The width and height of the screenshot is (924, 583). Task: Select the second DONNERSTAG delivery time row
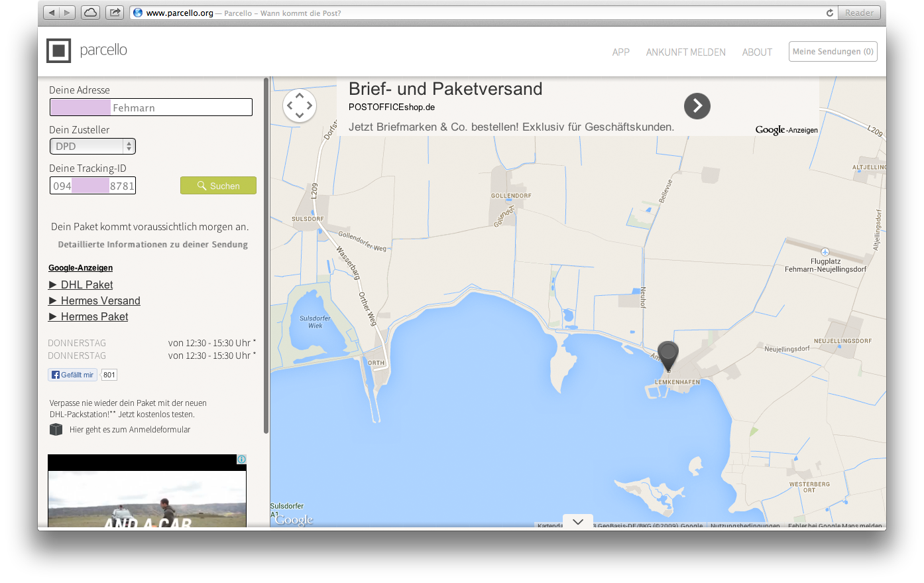tap(152, 356)
